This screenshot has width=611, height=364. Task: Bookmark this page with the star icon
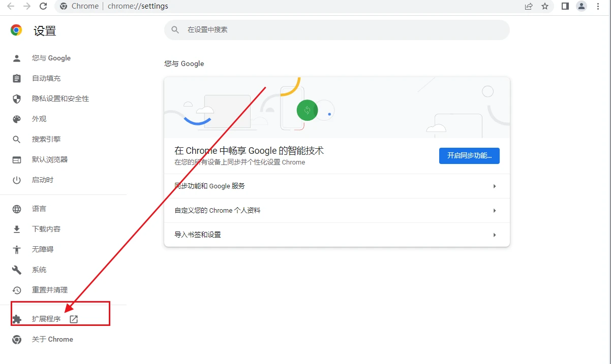point(544,7)
